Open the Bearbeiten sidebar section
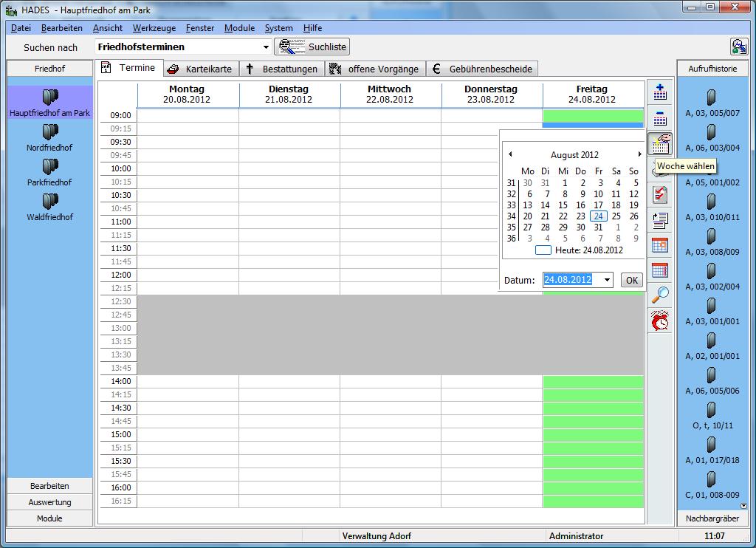 pos(49,486)
